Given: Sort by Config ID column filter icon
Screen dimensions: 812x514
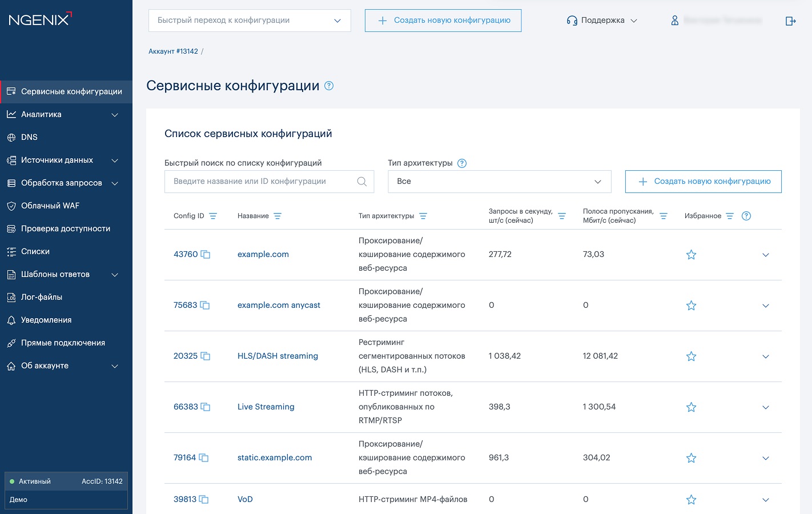Looking at the screenshot, I should click(x=213, y=216).
